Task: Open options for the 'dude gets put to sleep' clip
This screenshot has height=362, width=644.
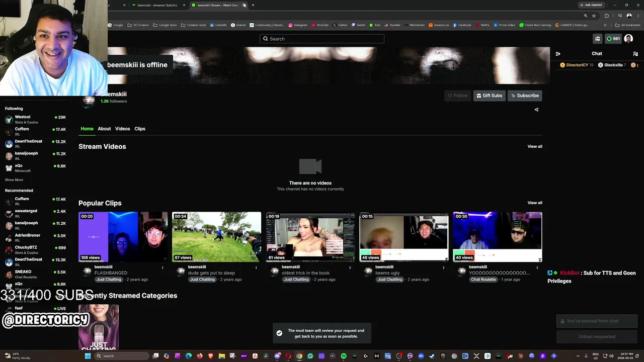Action: [x=256, y=267]
